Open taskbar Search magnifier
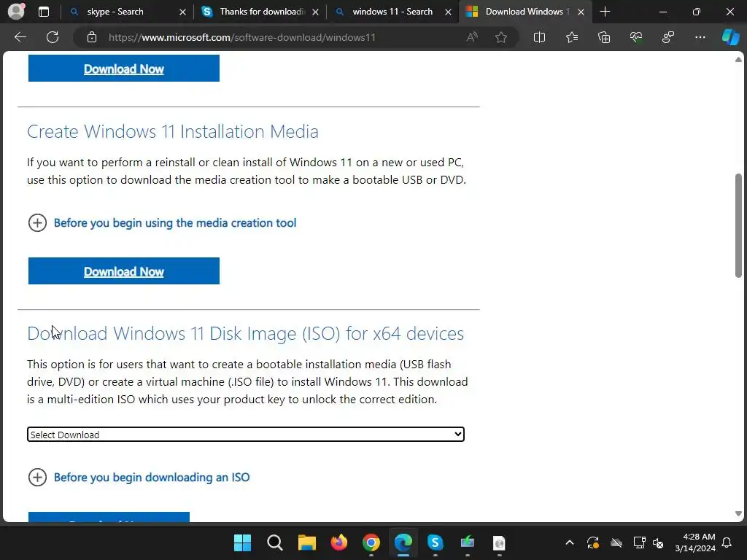 (275, 542)
